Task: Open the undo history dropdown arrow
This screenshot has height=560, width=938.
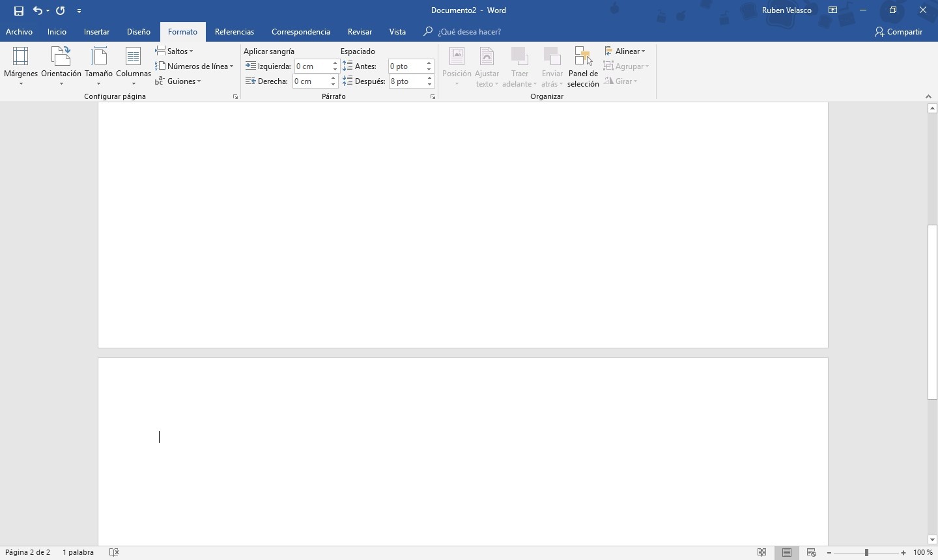Action: tap(48, 10)
